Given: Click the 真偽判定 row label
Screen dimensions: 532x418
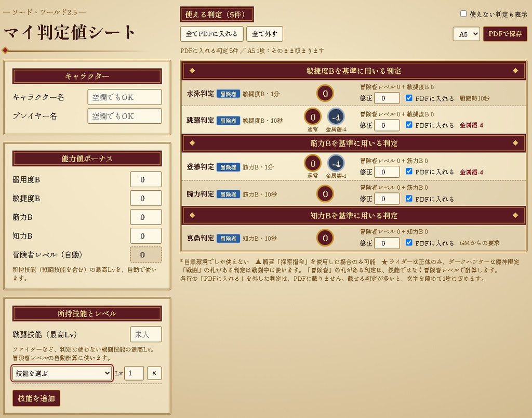Looking at the screenshot, I should (200, 238).
